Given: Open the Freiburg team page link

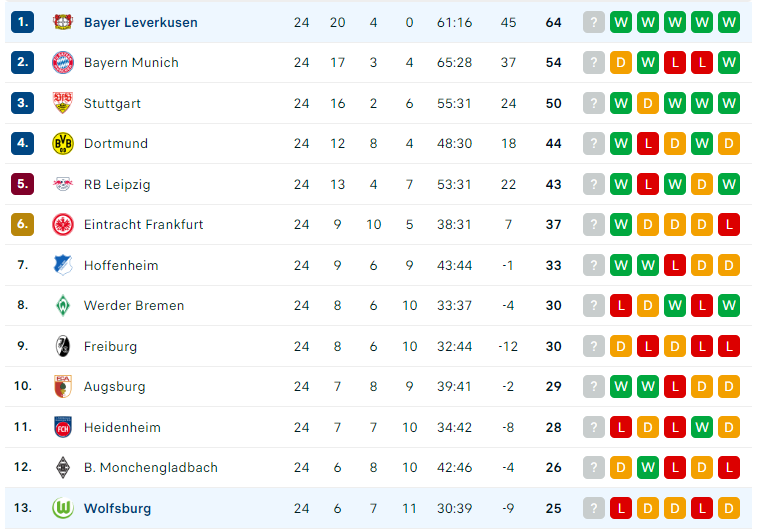Looking at the screenshot, I should [110, 347].
